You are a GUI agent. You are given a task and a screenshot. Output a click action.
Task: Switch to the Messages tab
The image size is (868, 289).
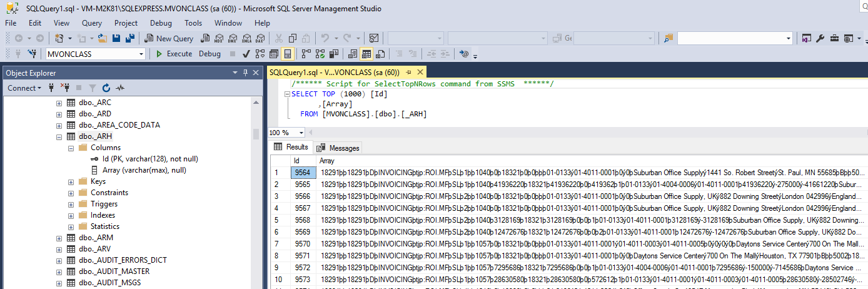click(338, 148)
